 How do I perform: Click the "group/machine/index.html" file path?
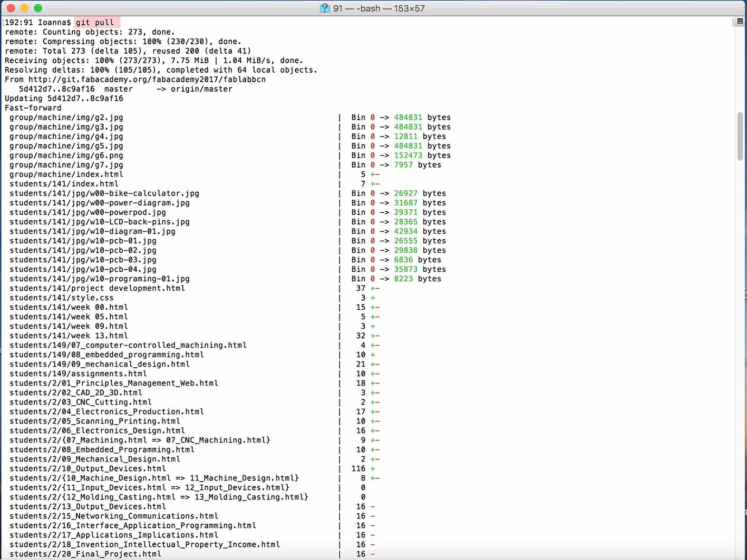(x=66, y=174)
